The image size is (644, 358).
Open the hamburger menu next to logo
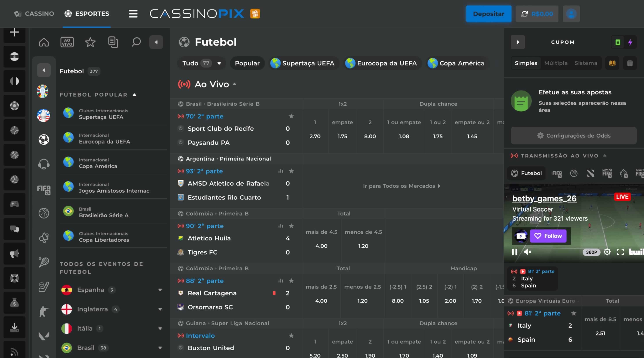[x=133, y=14]
